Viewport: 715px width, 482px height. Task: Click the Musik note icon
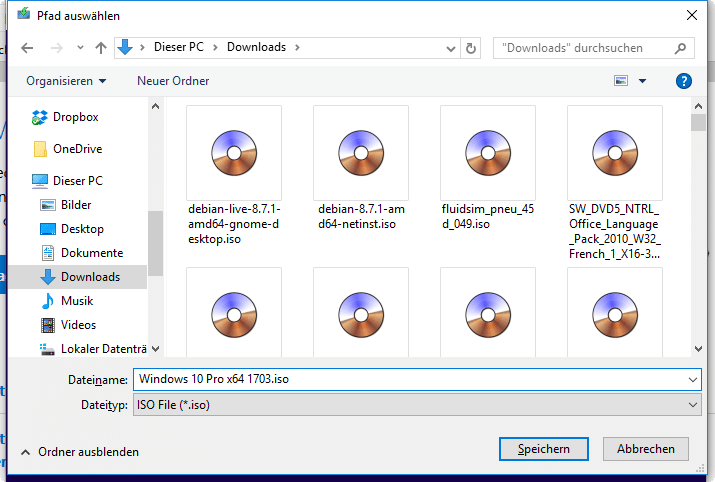[48, 301]
